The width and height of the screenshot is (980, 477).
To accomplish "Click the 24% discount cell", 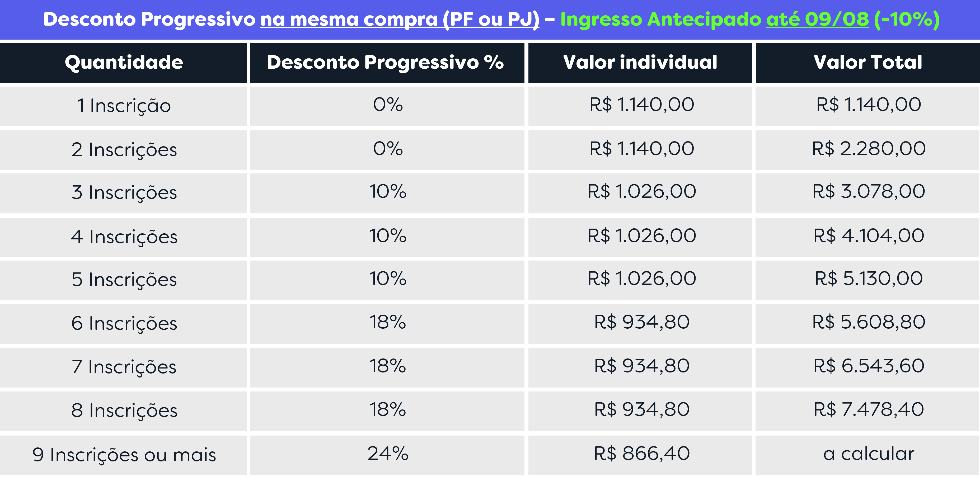I will click(387, 454).
